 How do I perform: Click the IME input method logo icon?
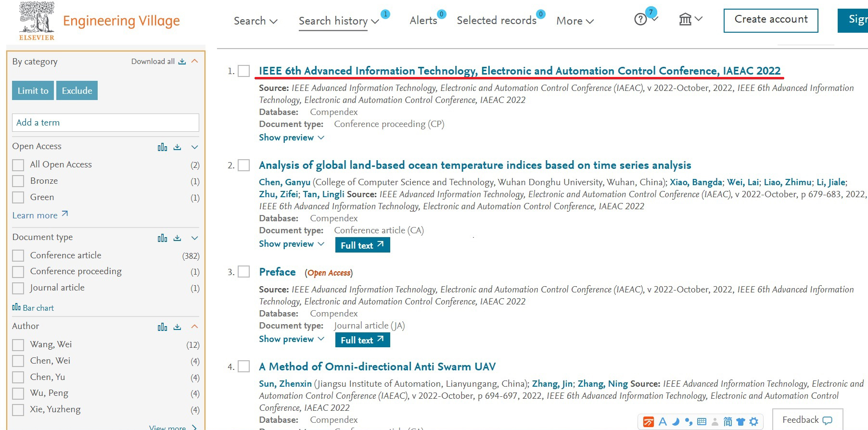click(x=649, y=422)
